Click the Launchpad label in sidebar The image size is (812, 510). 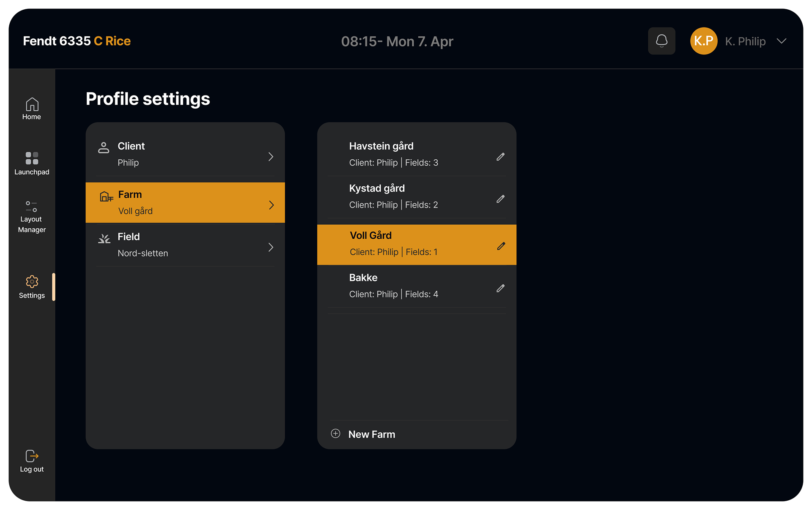32,172
